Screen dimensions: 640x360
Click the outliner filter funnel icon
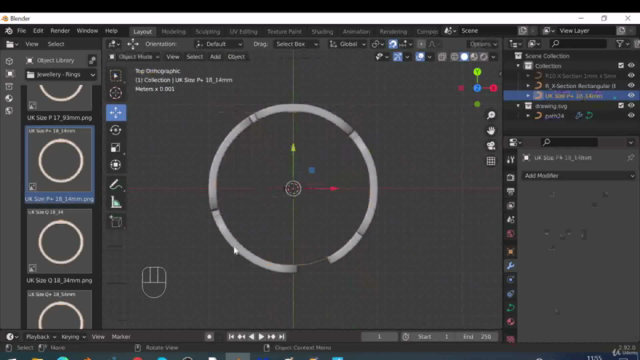[x=620, y=44]
